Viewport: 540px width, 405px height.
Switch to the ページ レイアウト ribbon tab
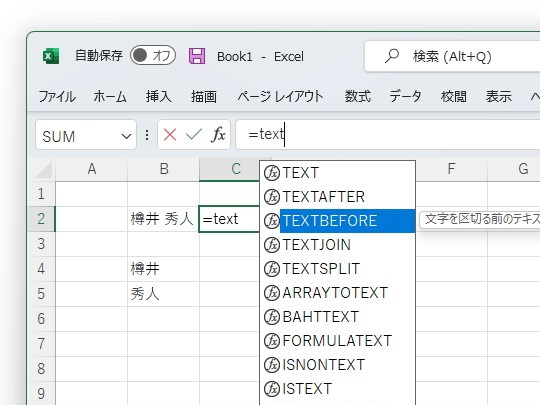coord(280,96)
